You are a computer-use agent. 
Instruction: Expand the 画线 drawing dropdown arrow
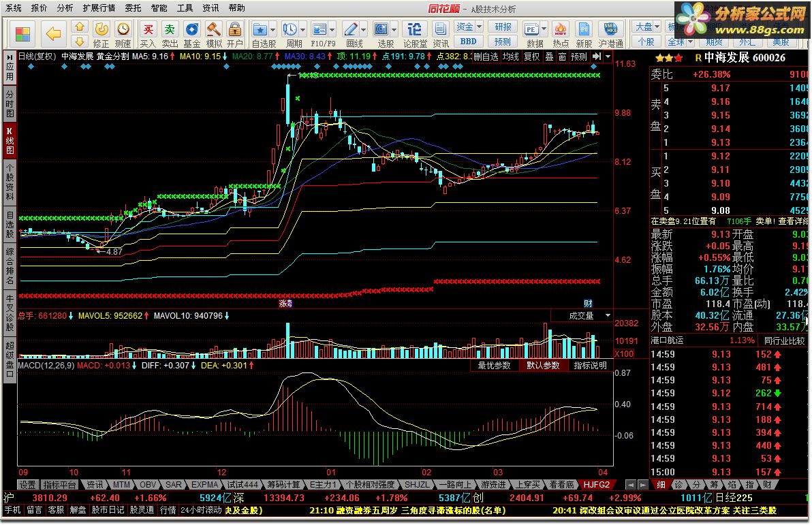coord(363,29)
